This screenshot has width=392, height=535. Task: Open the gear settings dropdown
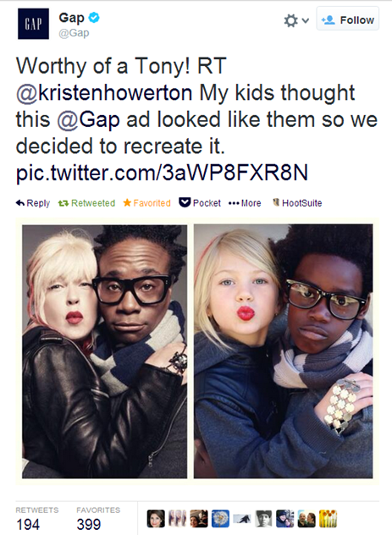[x=296, y=20]
